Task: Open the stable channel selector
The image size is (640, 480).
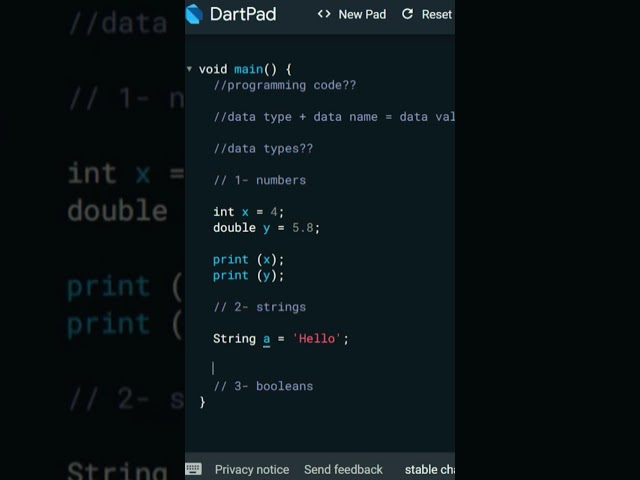Action: point(430,469)
